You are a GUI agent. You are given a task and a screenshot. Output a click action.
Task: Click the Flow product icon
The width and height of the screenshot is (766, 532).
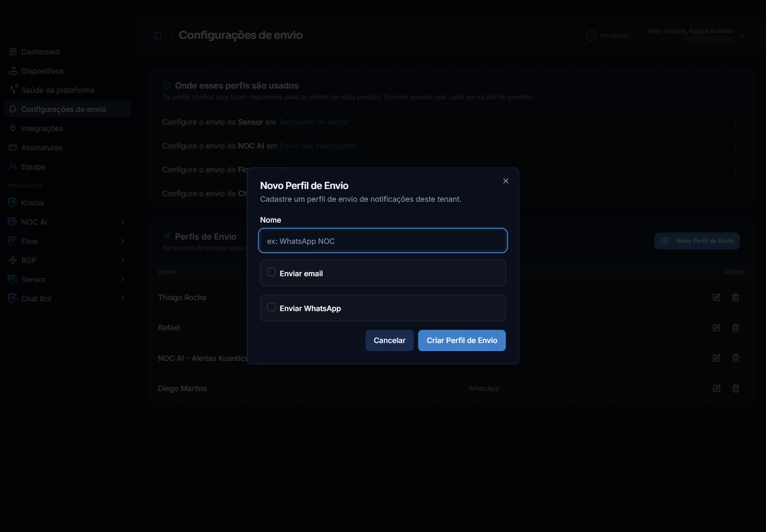(13, 241)
